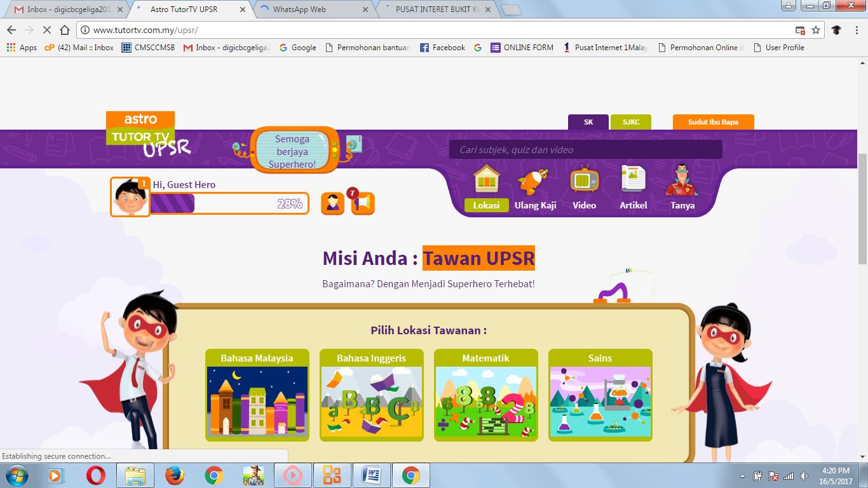Choose the Bahasa Inggeris location tile
Viewport: 868px width, 488px height.
click(x=371, y=395)
